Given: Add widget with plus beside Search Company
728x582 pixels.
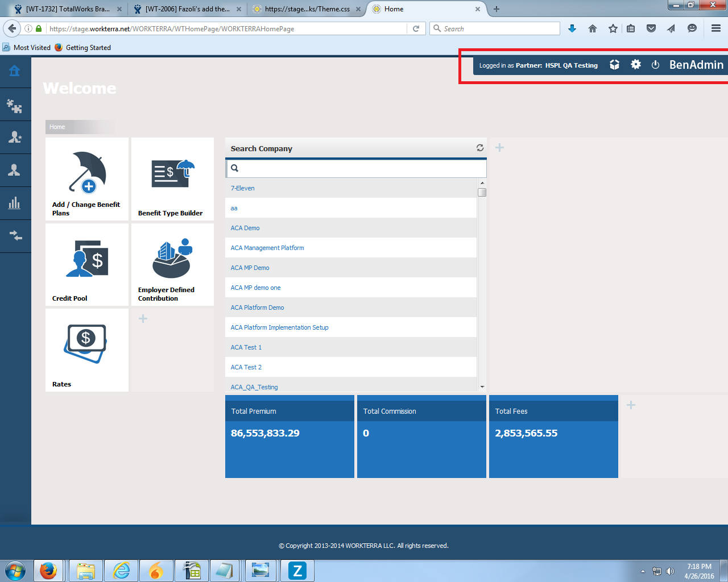Looking at the screenshot, I should (x=499, y=148).
